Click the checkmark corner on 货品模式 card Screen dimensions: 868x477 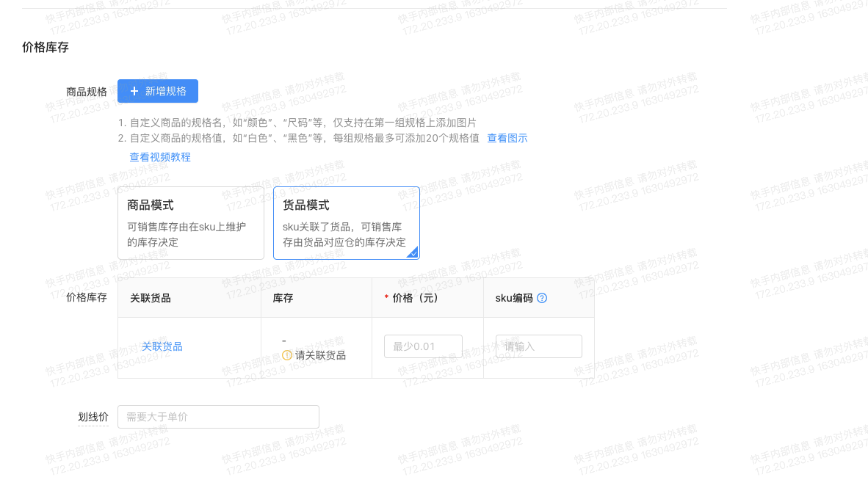413,253
